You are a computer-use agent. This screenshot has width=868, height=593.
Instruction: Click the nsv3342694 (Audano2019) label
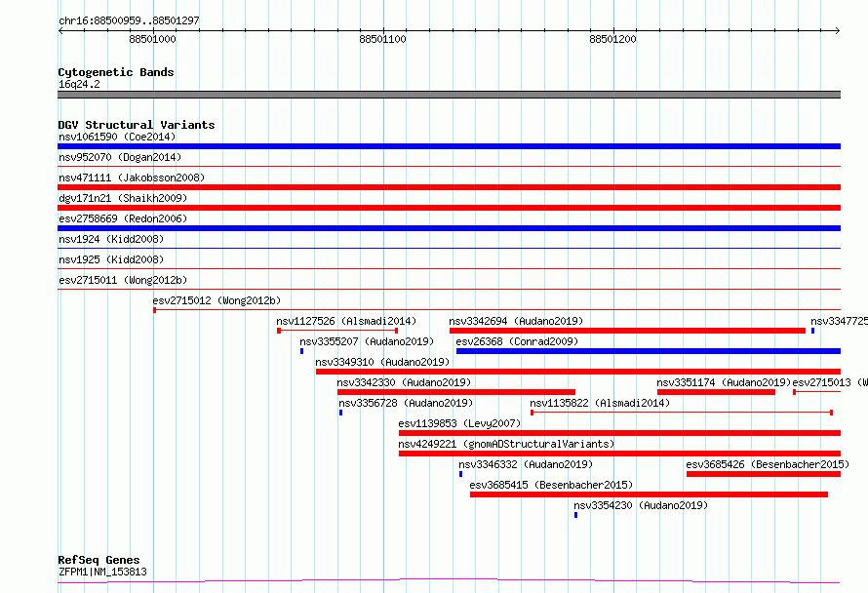click(x=516, y=321)
